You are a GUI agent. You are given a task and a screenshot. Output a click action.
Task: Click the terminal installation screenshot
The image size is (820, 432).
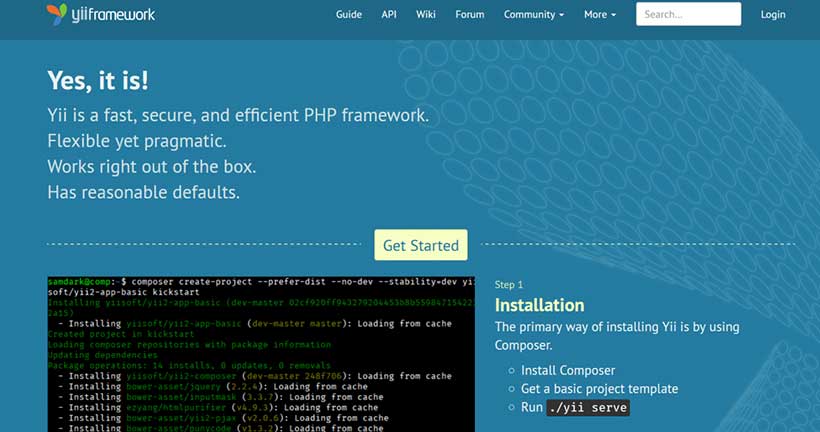(261, 354)
